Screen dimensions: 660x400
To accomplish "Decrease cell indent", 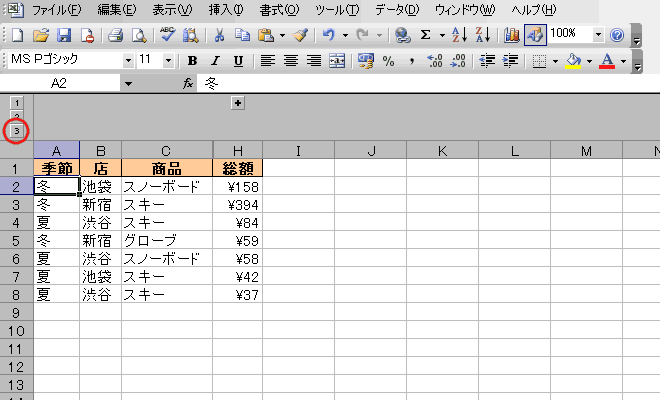I will click(487, 61).
